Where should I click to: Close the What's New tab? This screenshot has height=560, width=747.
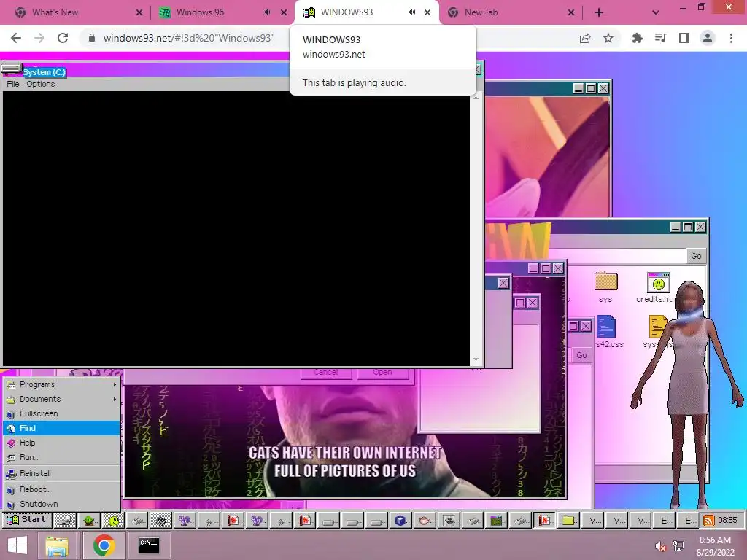coord(139,12)
